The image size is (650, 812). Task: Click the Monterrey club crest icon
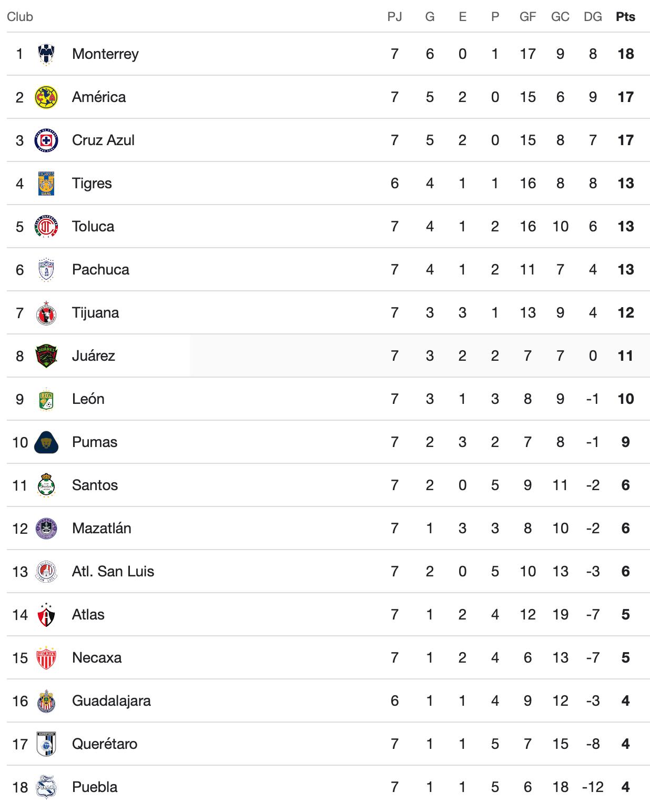46,54
